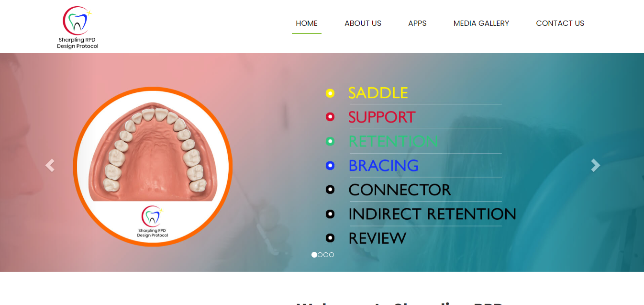Go to previous slide with left chevron
The width and height of the screenshot is (644, 305).
point(50,165)
